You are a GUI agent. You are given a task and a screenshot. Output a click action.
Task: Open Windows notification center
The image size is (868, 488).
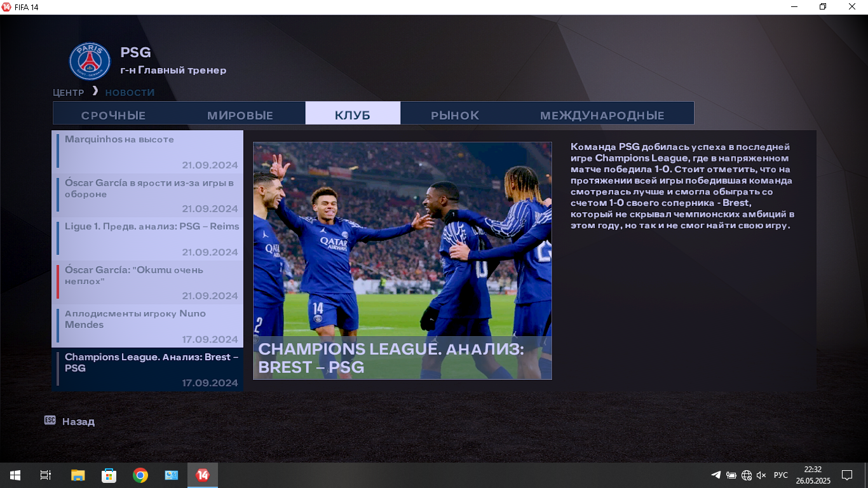tap(847, 475)
